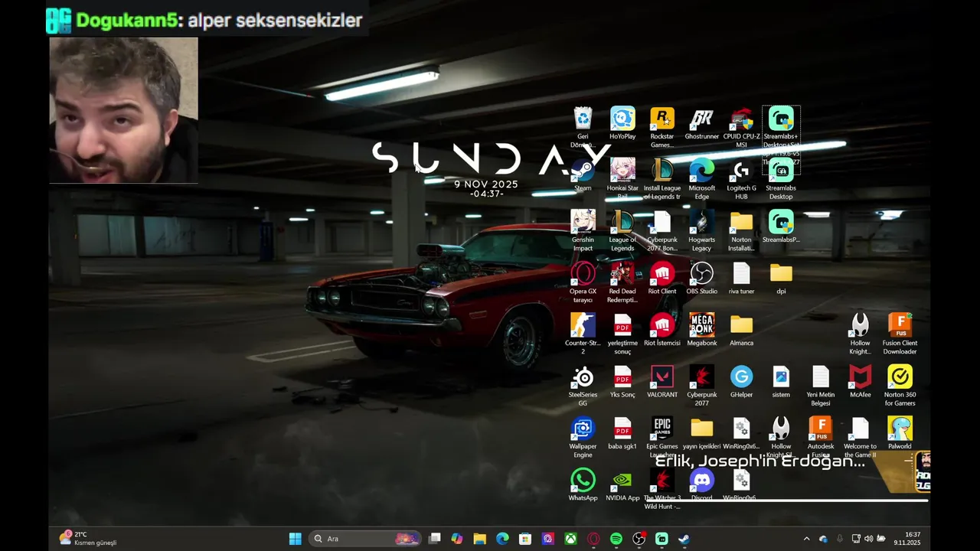Select the Ghostrunner desktop icon
Viewport: 980px width, 551px height.
[702, 124]
